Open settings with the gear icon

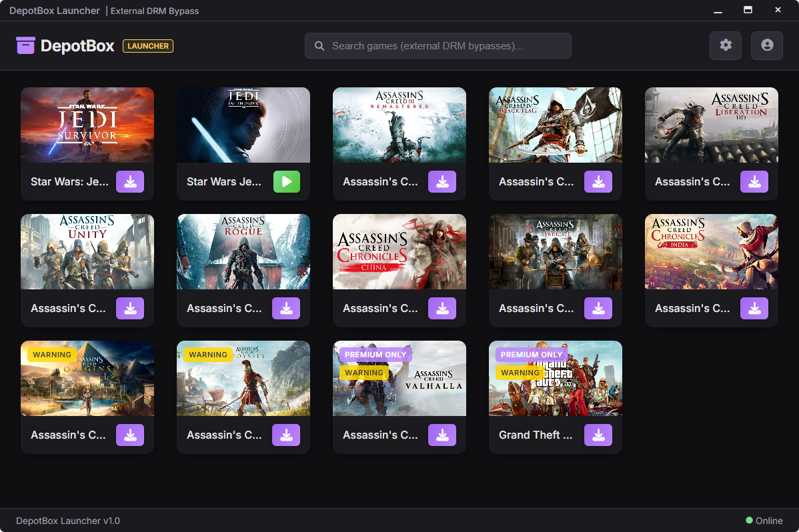tap(726, 45)
